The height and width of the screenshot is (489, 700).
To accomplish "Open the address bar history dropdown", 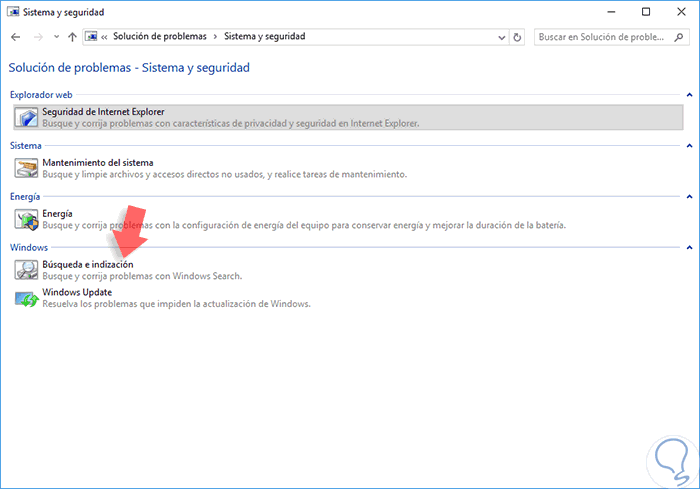I will 502,38.
